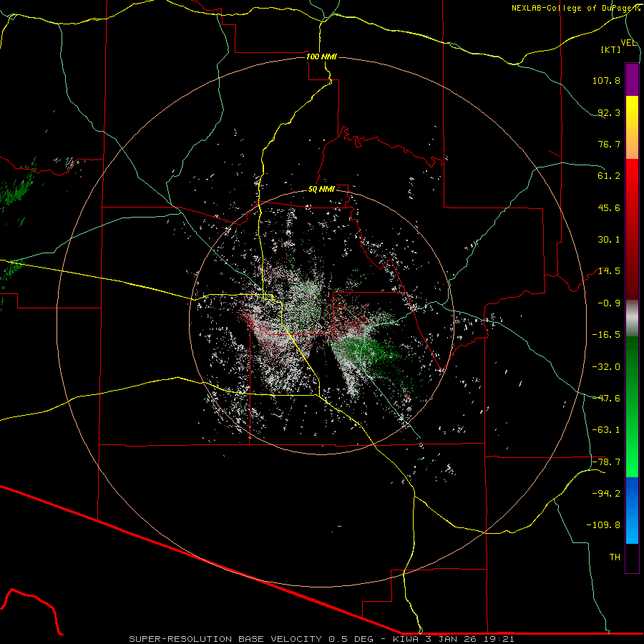Click the yellow-orange segment of the color bar
This screenshot has width=644, height=644.
[632, 127]
